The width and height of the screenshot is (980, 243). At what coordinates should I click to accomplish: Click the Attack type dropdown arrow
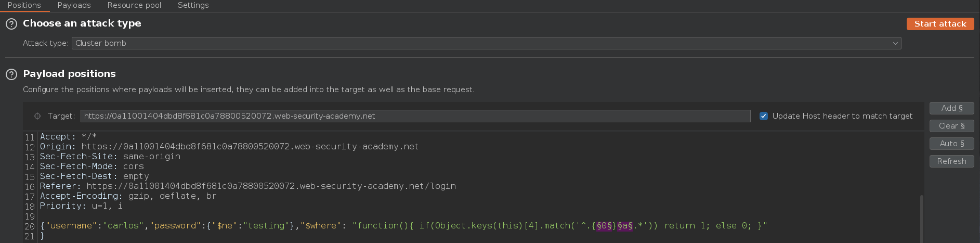[x=895, y=43]
